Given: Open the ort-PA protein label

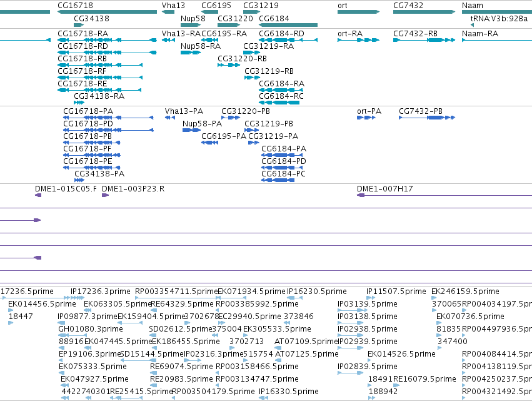Looking at the screenshot, I should (369, 111).
